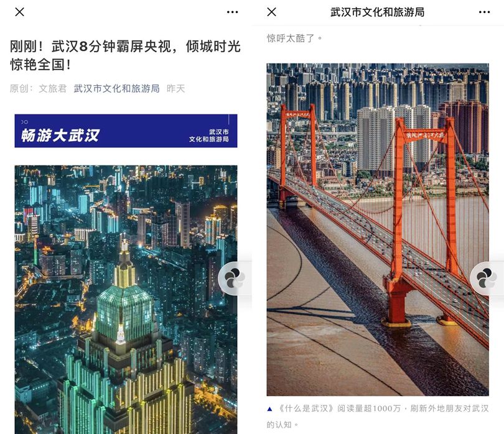The height and width of the screenshot is (434, 504).
Task: Tap the 武汉市文化和旅游局 page title
Action: click(377, 12)
